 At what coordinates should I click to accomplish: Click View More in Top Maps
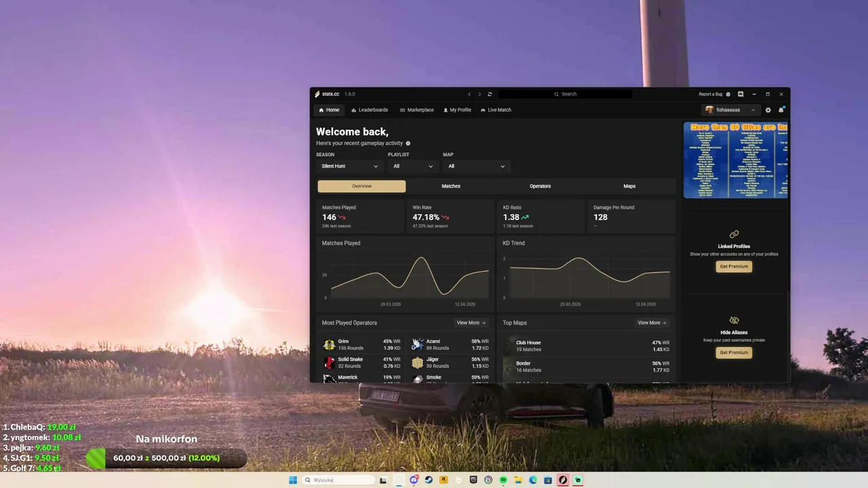click(652, 323)
